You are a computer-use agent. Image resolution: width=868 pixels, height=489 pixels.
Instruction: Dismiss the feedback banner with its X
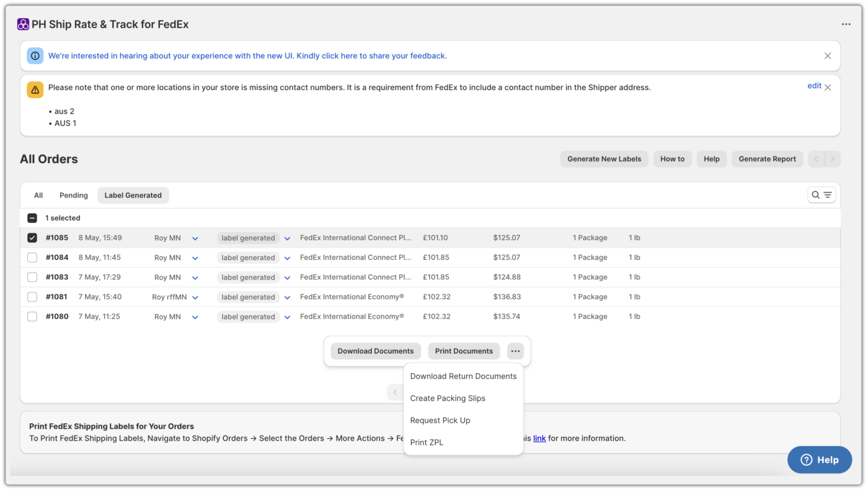click(827, 56)
